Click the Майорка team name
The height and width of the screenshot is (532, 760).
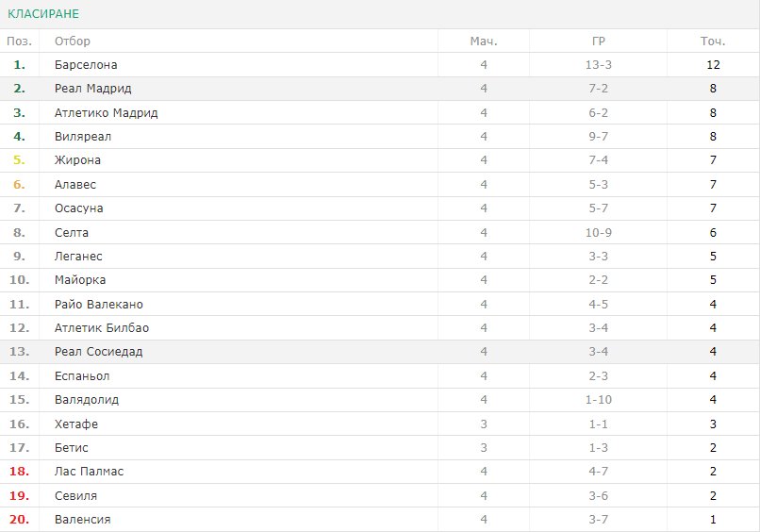(x=80, y=280)
